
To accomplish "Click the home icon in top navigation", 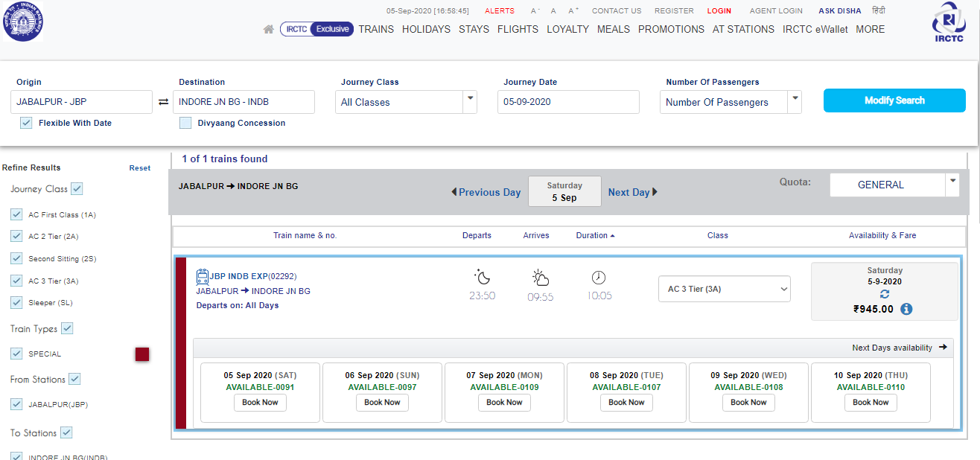I will [269, 30].
